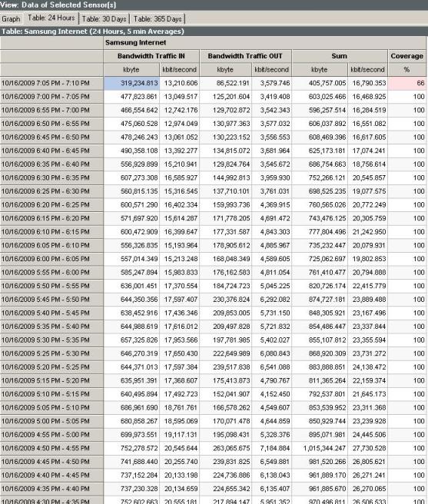Click the Bandwidth Traffic OUT column header
This screenshot has height=504, width=428.
point(245,56)
